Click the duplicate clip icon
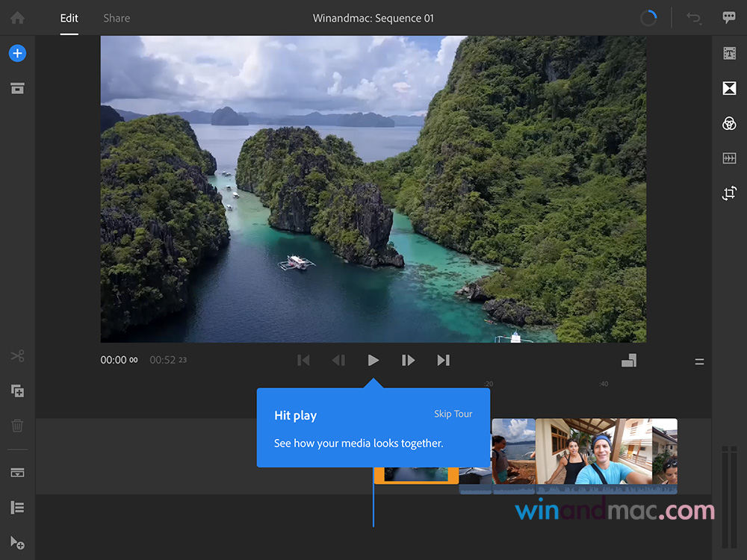The height and width of the screenshot is (560, 747). point(17,391)
